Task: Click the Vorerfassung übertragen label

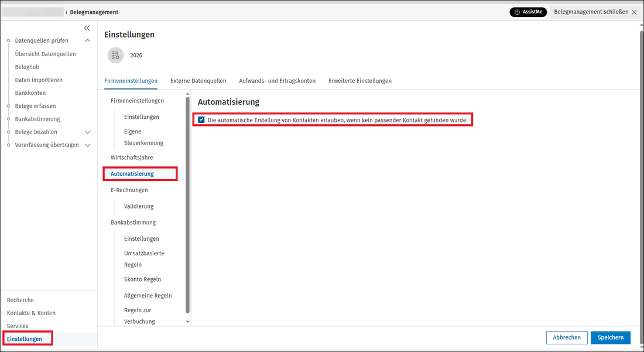Action: [x=47, y=145]
